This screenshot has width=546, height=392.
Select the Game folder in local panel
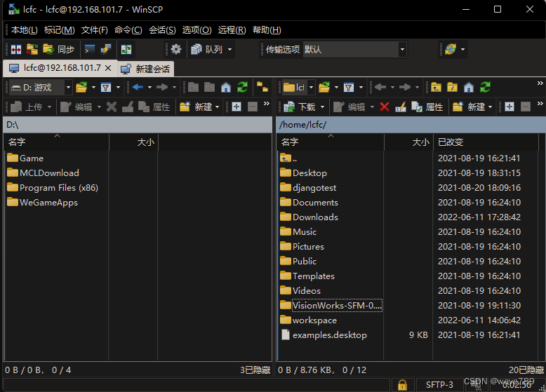tap(25, 158)
